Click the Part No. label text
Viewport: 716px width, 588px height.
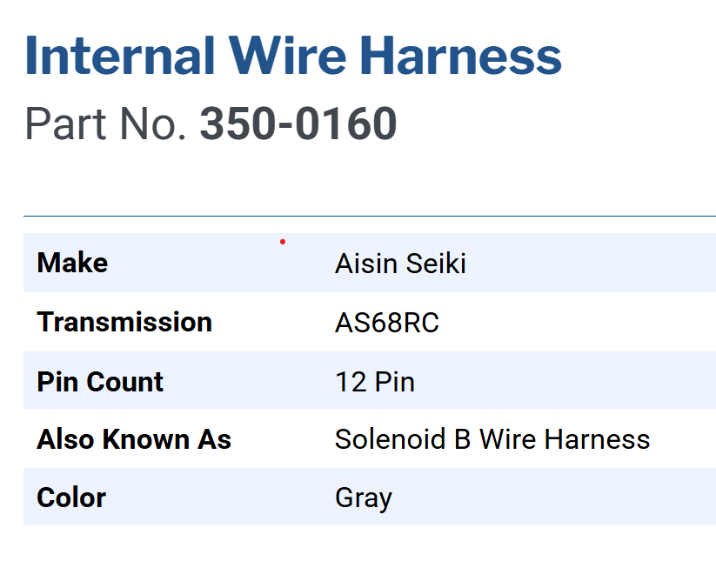[106, 124]
